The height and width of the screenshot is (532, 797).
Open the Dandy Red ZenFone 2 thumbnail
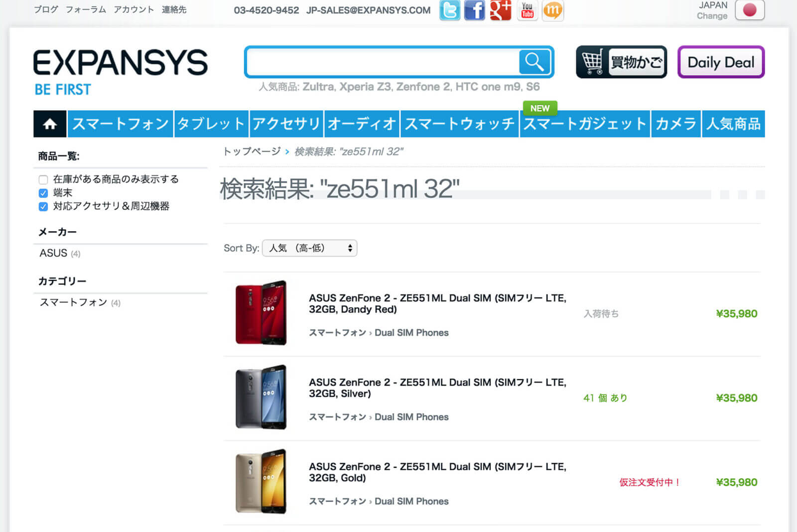pyautogui.click(x=261, y=313)
